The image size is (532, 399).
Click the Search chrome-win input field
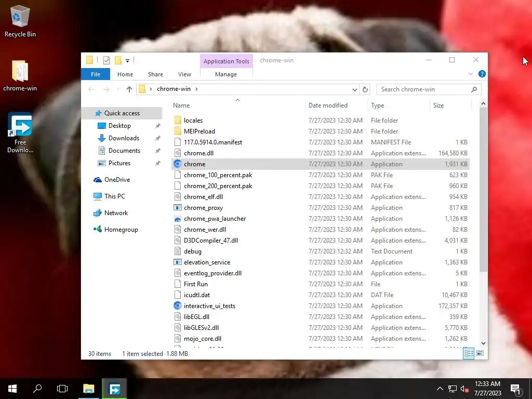coord(424,89)
